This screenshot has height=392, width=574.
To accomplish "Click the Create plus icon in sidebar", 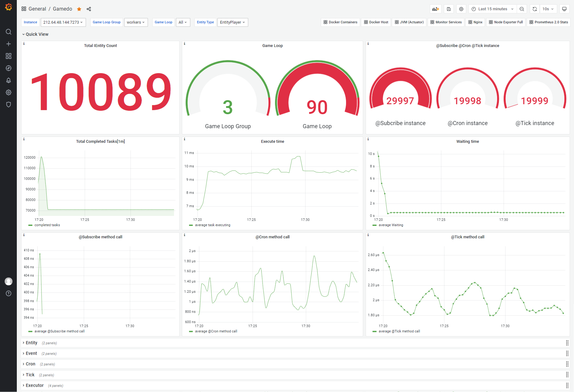I will (8, 44).
